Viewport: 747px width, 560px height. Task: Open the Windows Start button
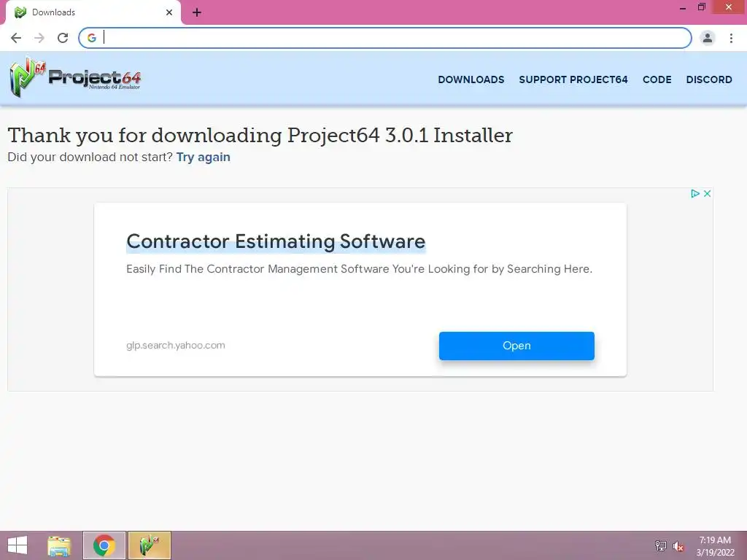coord(18,545)
